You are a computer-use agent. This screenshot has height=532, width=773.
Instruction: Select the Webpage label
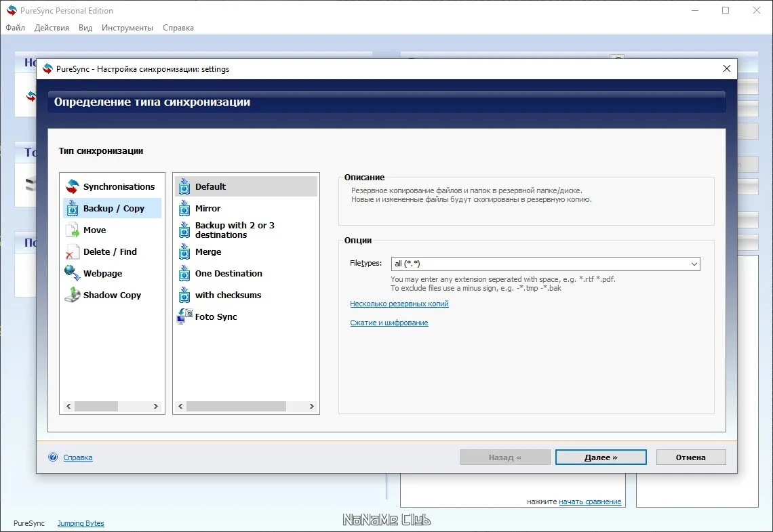pos(102,273)
